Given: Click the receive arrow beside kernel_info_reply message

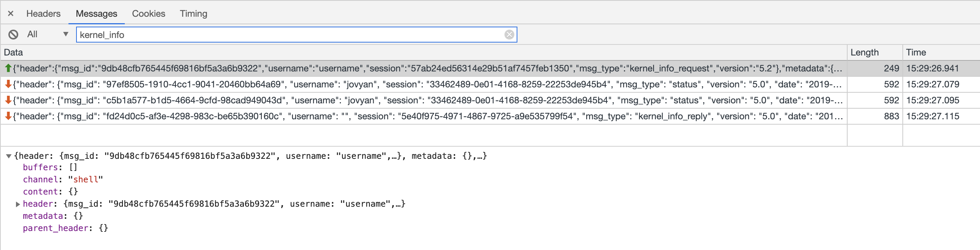Looking at the screenshot, I should click(8, 116).
